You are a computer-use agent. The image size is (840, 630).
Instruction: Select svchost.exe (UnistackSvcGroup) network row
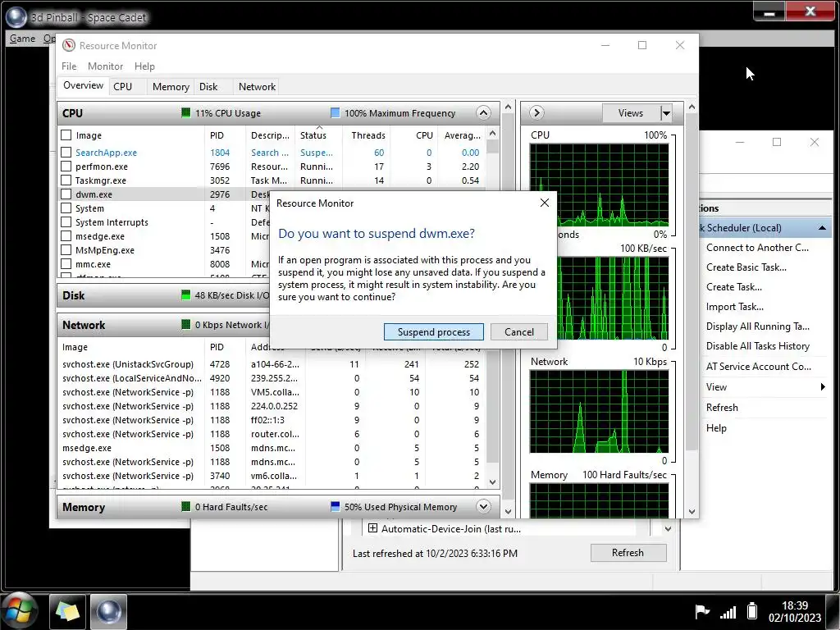(x=271, y=364)
